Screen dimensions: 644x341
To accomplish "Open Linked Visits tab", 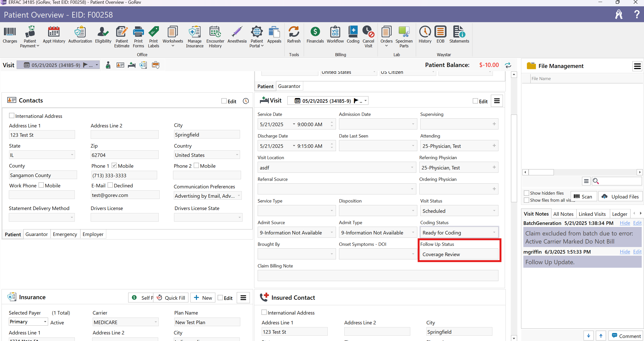I will pyautogui.click(x=592, y=214).
